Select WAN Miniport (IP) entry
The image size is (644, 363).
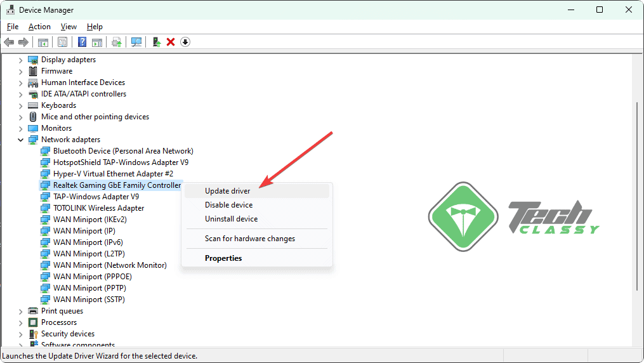coord(84,231)
